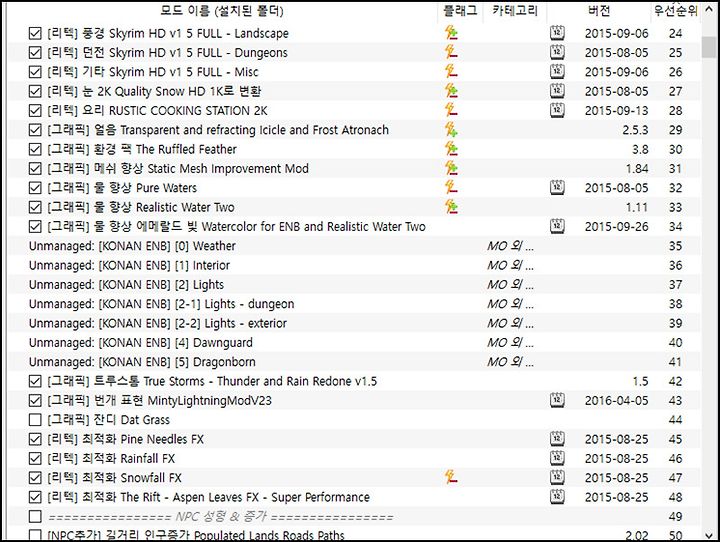Disable RUSTIC COOKING STATION 2K mod checkbox
This screenshot has width=720, height=542.
click(x=35, y=110)
